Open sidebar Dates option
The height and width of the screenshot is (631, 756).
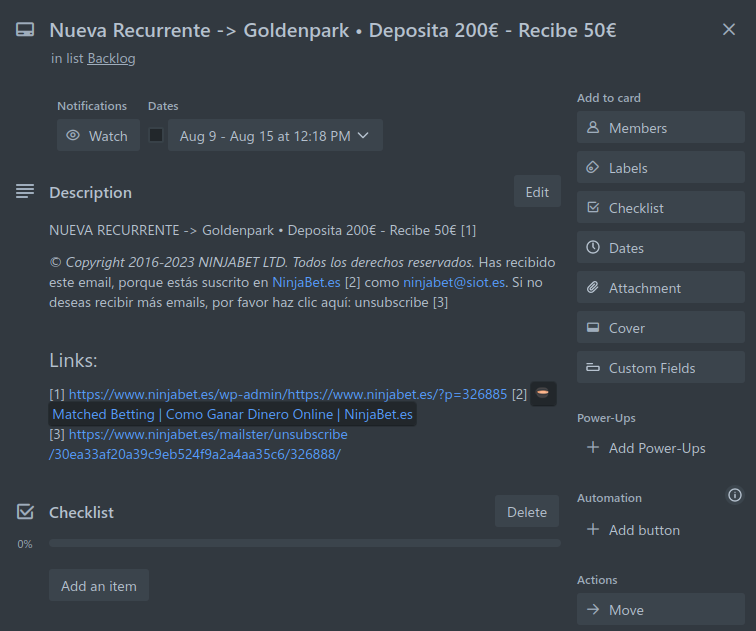tap(661, 247)
